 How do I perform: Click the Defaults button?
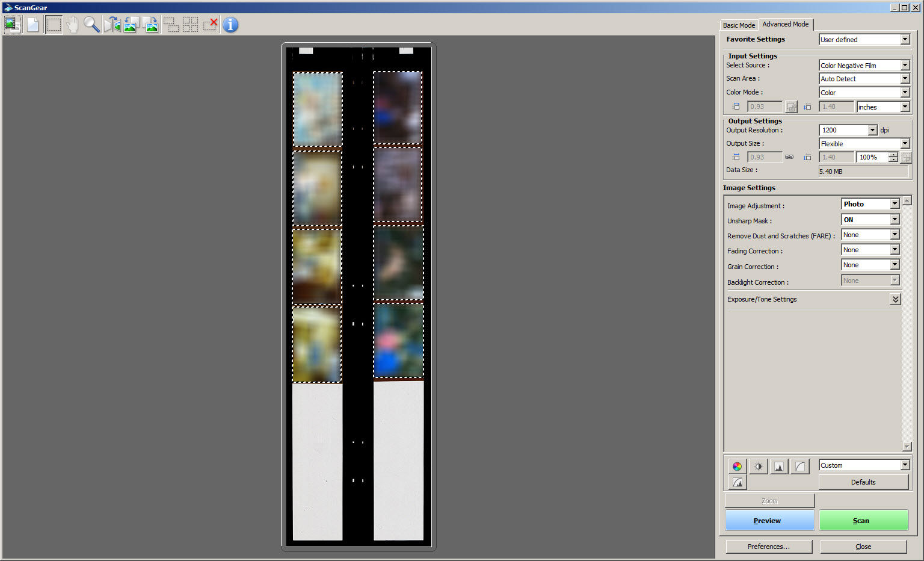(863, 482)
